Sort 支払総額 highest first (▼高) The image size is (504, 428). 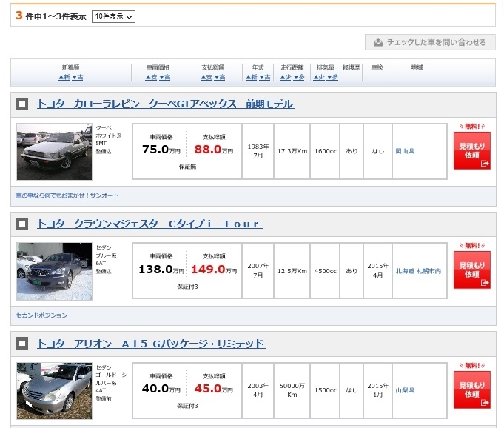[x=220, y=77]
